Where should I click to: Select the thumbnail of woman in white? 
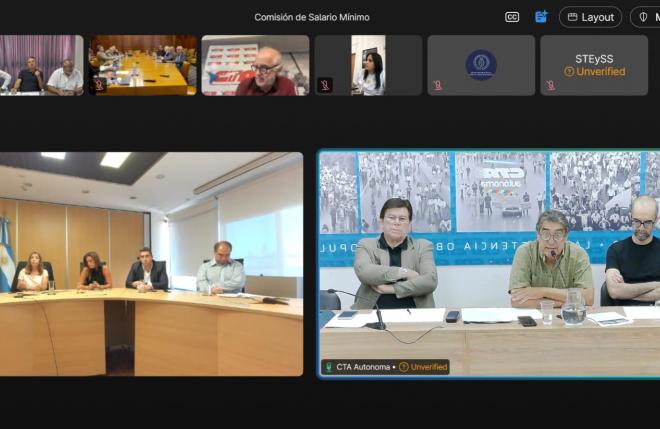pos(367,65)
